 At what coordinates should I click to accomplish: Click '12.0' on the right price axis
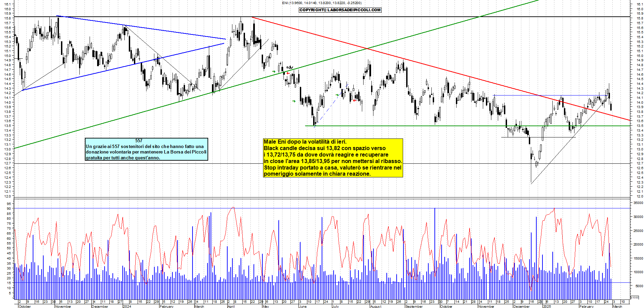point(640,196)
